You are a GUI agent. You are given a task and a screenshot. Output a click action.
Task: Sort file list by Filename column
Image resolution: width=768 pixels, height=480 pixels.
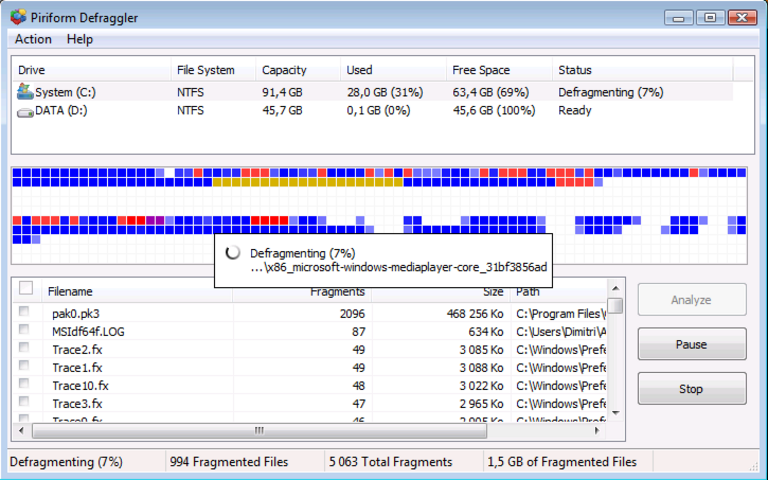click(138, 291)
